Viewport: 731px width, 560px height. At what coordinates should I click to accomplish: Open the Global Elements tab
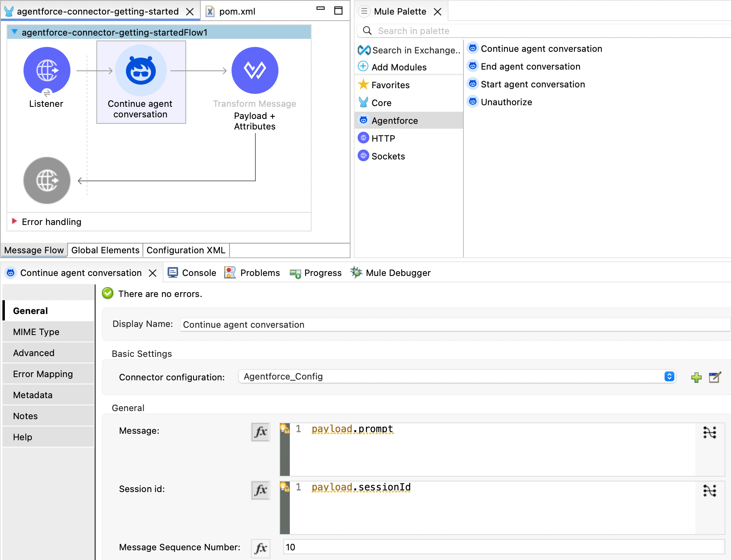point(105,250)
